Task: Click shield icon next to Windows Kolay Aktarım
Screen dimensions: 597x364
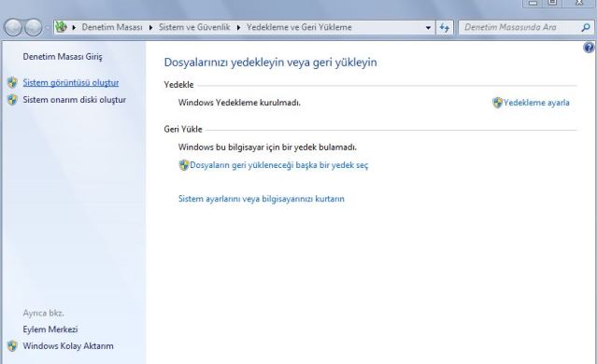Action: [x=12, y=345]
